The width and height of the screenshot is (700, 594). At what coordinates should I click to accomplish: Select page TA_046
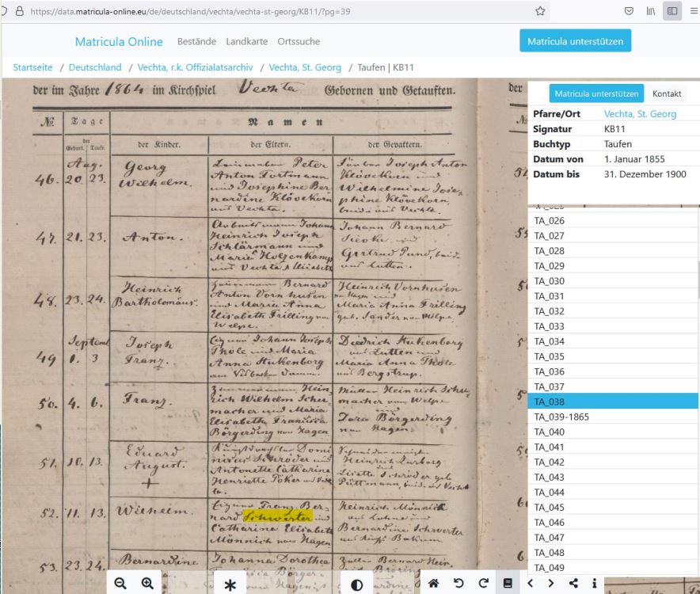(x=613, y=523)
